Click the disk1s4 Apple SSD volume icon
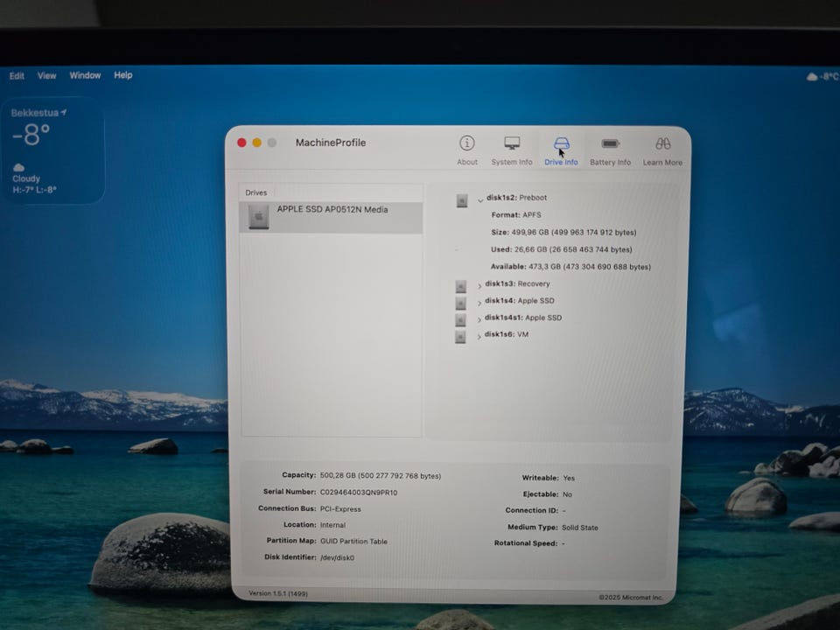Viewport: 840px width, 630px height. 460,303
